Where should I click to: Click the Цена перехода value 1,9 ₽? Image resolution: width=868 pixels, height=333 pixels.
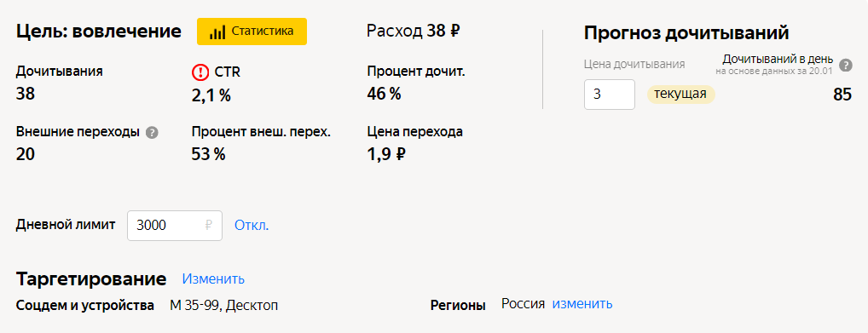386,154
